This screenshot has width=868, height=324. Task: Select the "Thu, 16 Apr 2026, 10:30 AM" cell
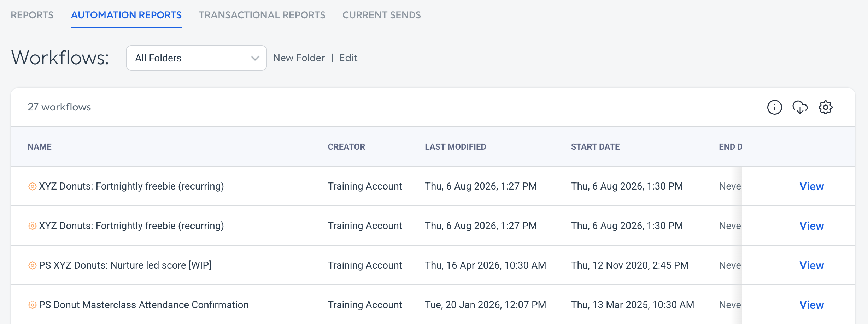tap(486, 265)
